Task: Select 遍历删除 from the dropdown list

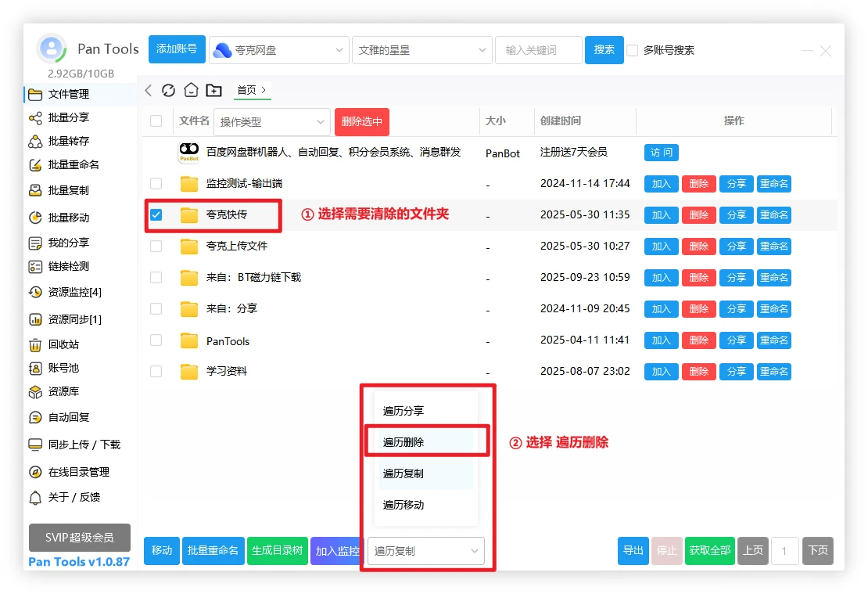Action: coord(404,442)
